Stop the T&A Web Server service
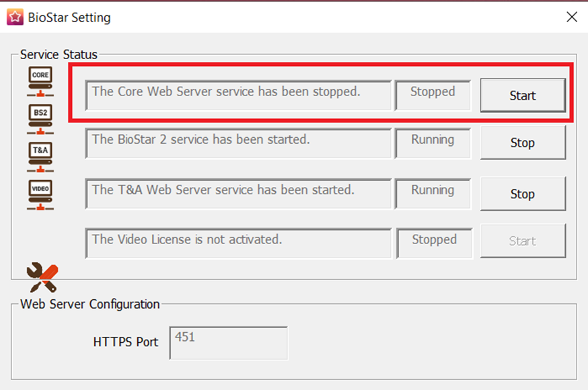This screenshot has width=588, height=390. coord(523,194)
